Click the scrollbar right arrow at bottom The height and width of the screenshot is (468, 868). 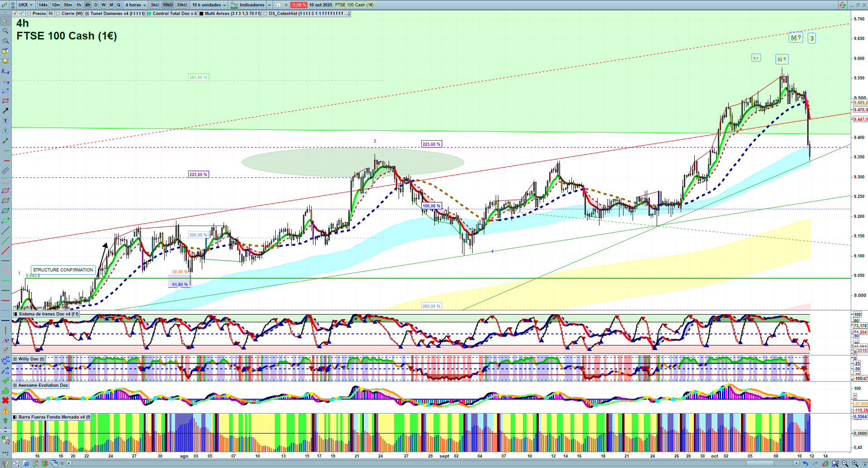pyautogui.click(x=797, y=463)
